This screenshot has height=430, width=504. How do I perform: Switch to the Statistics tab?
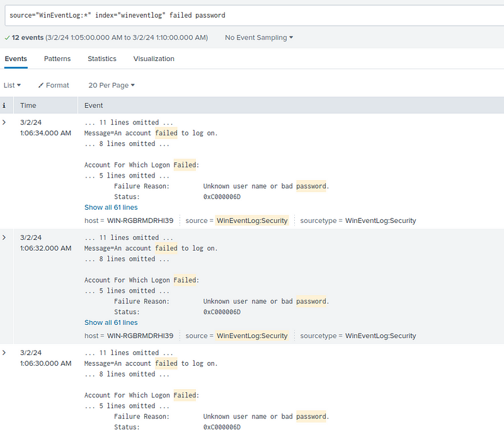point(102,59)
